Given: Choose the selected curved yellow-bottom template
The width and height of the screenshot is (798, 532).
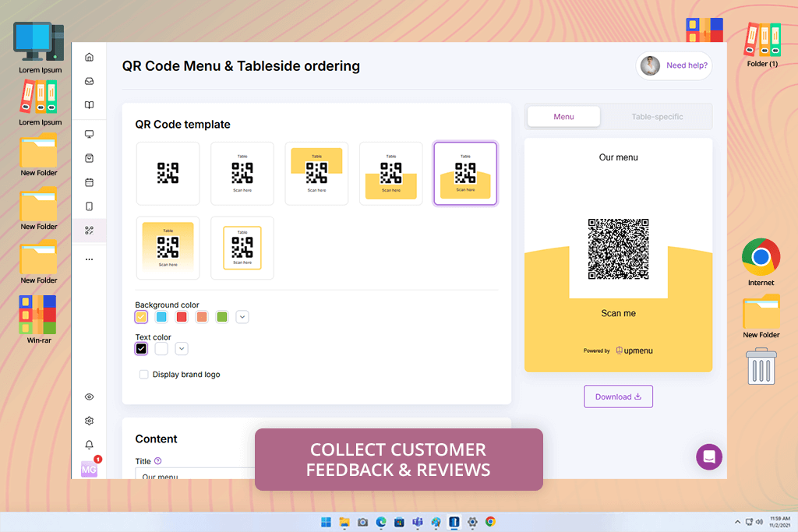Looking at the screenshot, I should [465, 174].
